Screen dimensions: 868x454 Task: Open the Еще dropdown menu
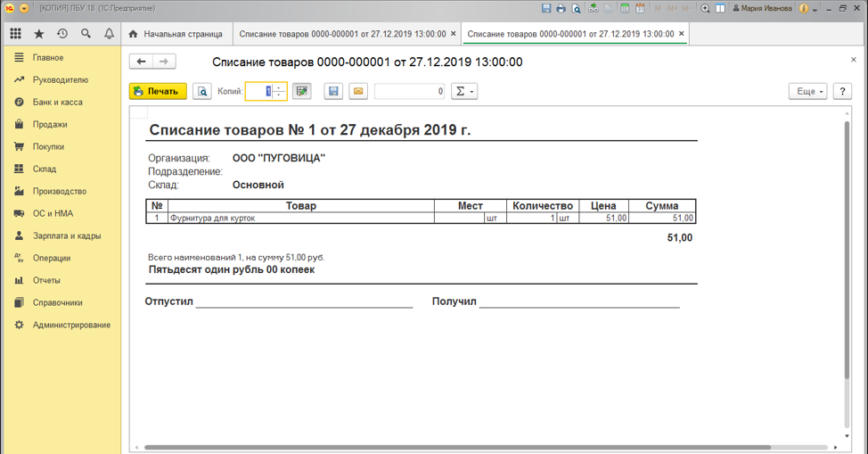[x=807, y=92]
